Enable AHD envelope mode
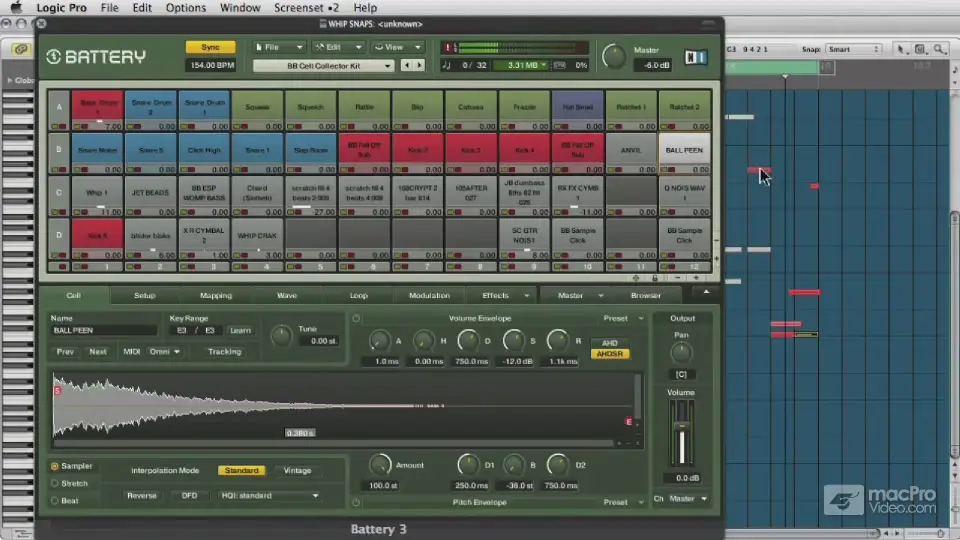 (x=610, y=343)
